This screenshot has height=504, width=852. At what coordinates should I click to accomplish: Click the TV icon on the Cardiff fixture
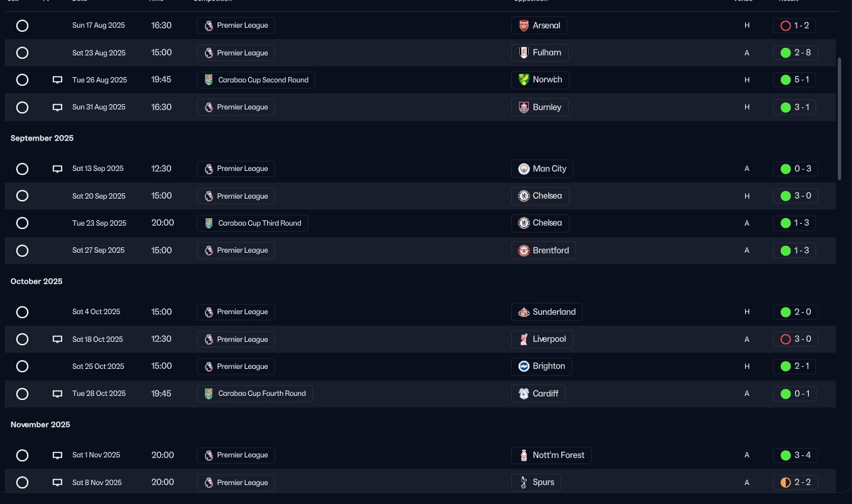[x=57, y=394]
